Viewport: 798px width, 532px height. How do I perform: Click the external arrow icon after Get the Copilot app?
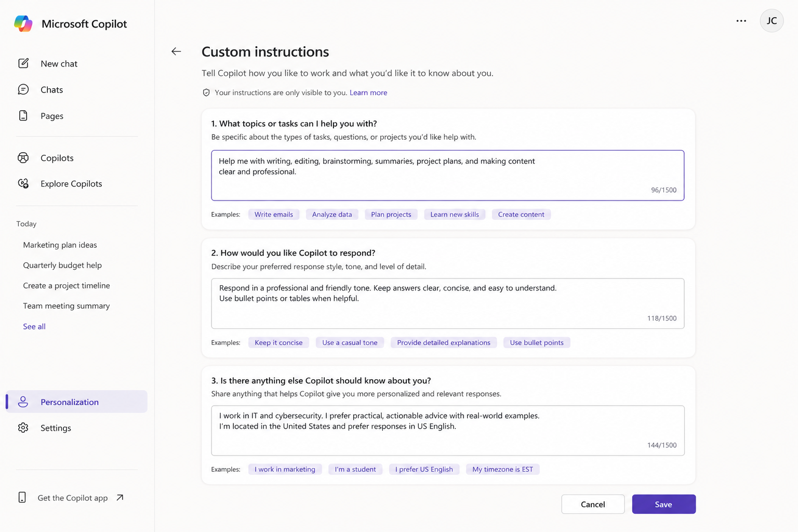point(120,497)
